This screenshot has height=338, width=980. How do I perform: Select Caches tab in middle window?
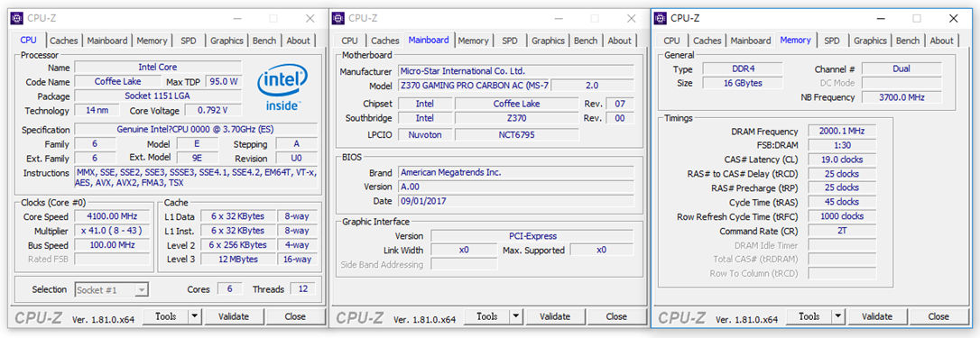coord(385,41)
